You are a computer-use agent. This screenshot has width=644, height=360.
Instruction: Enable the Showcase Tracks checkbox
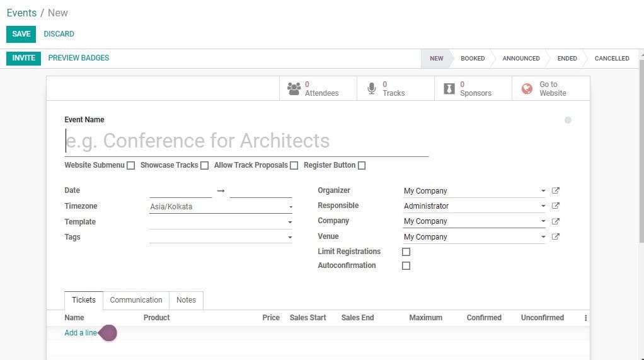(x=205, y=165)
